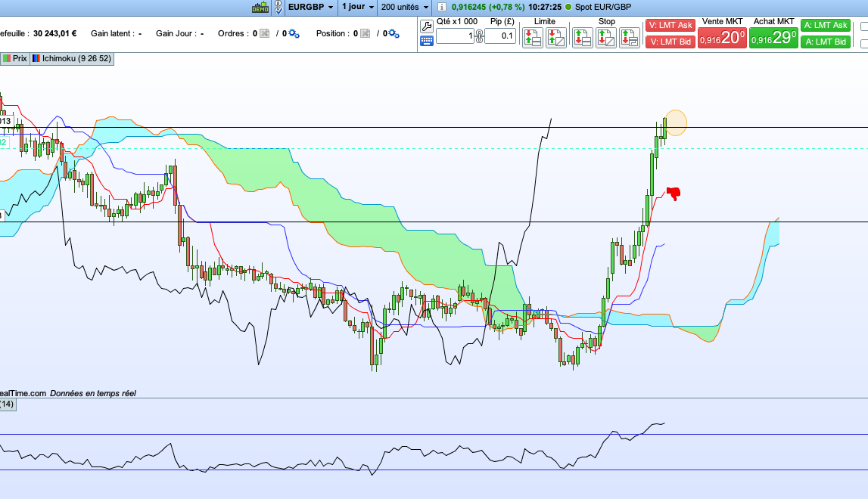868x499 pixels.
Task: Click the close Position X icon
Action: [x=365, y=34]
